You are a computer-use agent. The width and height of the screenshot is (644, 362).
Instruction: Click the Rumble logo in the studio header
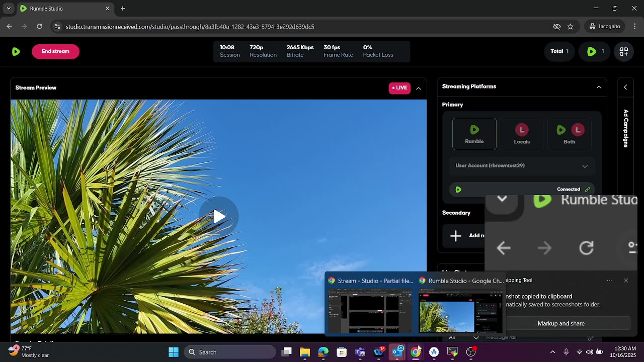coord(16,51)
